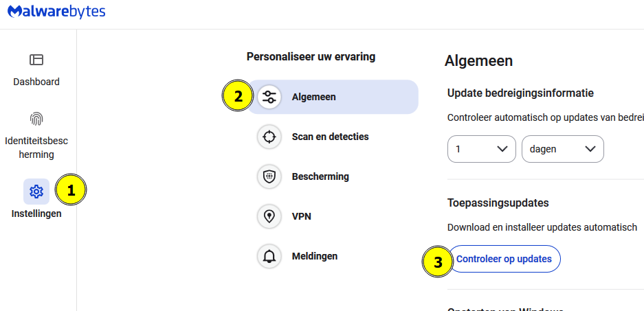Viewport: 644px width, 311px height.
Task: Click the Identiteitsbescherming text label in sidebar
Action: point(36,148)
